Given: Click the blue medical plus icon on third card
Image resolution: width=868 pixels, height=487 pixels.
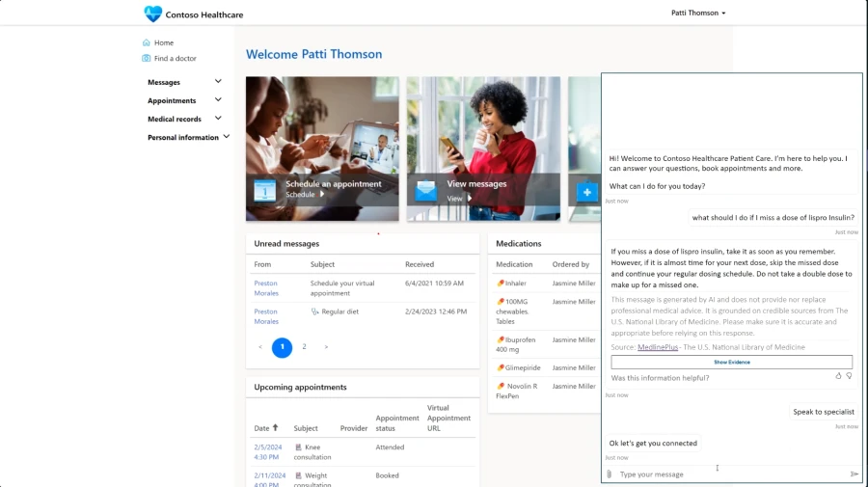Looking at the screenshot, I should click(586, 191).
